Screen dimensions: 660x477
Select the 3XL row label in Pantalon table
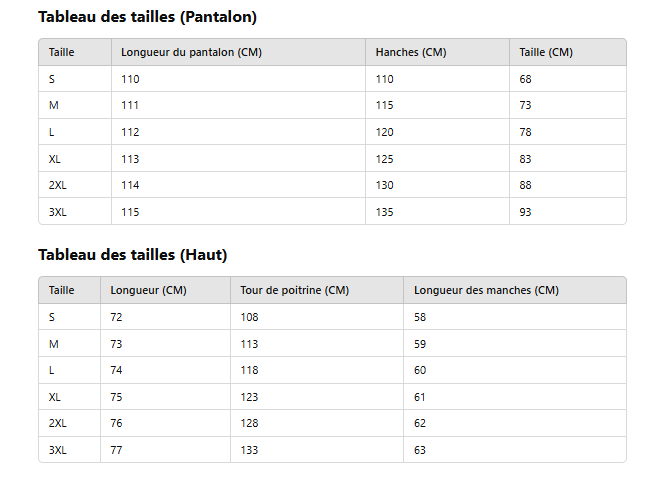click(58, 211)
